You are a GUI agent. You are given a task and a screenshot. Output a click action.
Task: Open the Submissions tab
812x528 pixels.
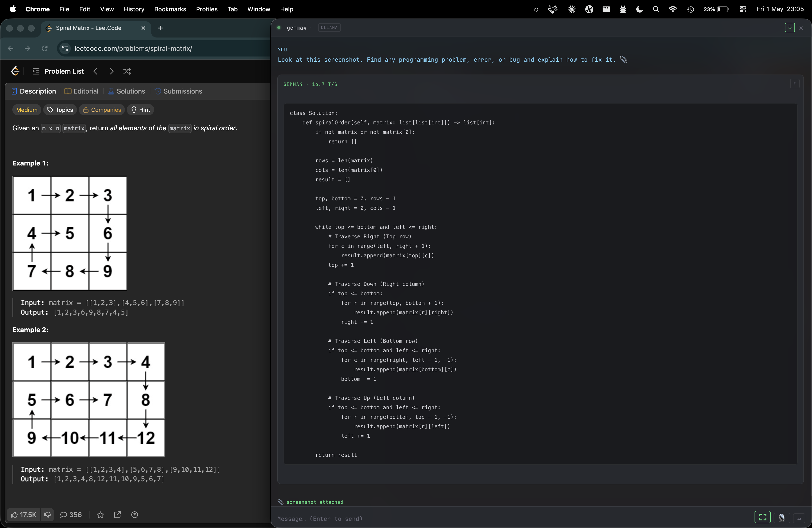pos(179,91)
